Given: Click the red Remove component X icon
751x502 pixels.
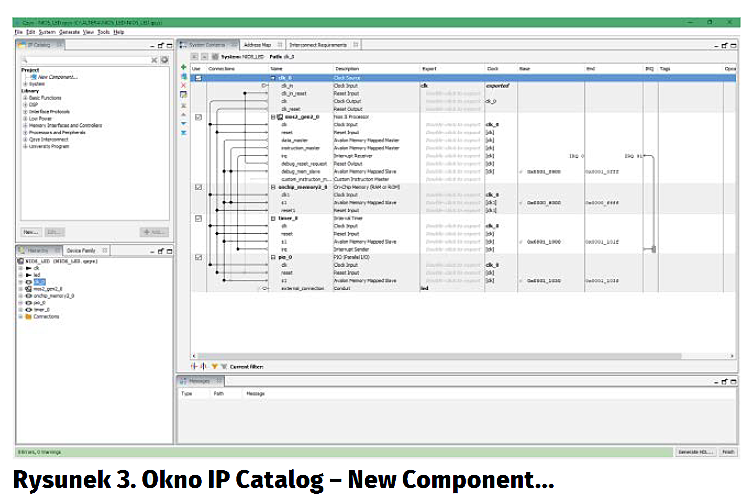Looking at the screenshot, I should pos(183,85).
